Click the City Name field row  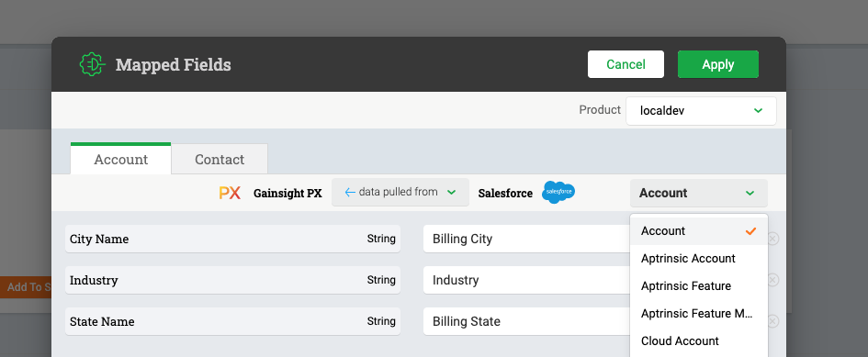pos(232,239)
